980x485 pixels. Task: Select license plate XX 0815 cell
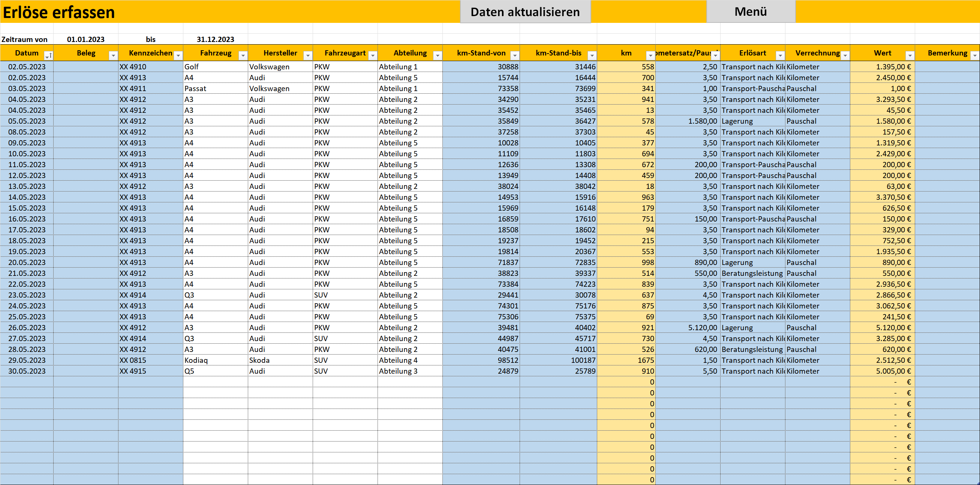151,360
